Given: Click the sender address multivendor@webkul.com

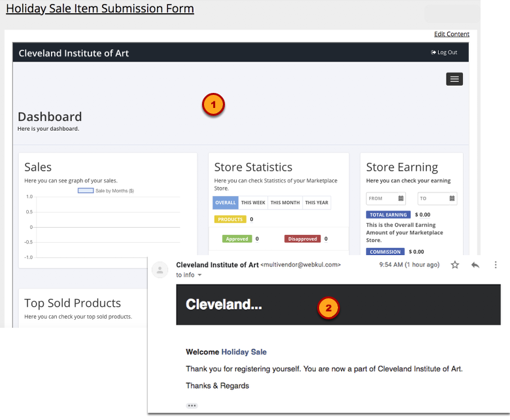Looking at the screenshot, I should 301,265.
